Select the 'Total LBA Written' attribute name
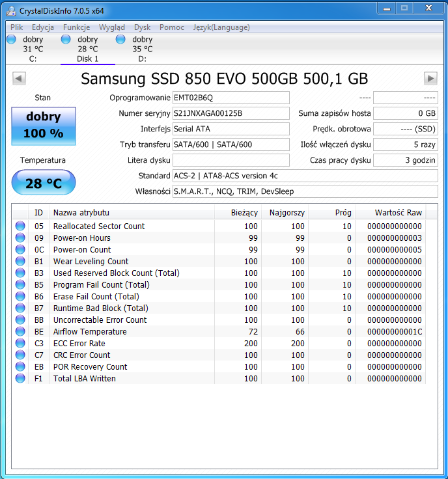 [x=85, y=379]
